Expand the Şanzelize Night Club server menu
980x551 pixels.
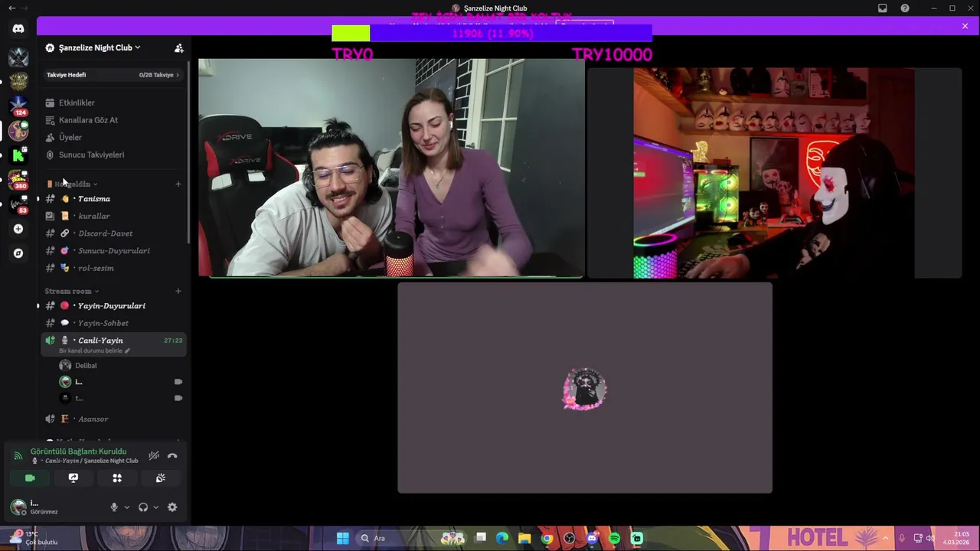point(100,47)
